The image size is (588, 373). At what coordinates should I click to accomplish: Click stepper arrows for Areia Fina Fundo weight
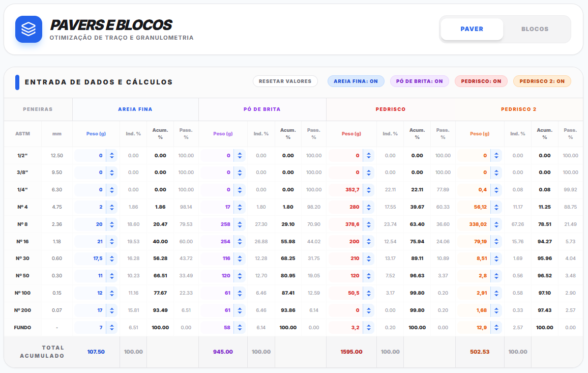[x=111, y=328]
